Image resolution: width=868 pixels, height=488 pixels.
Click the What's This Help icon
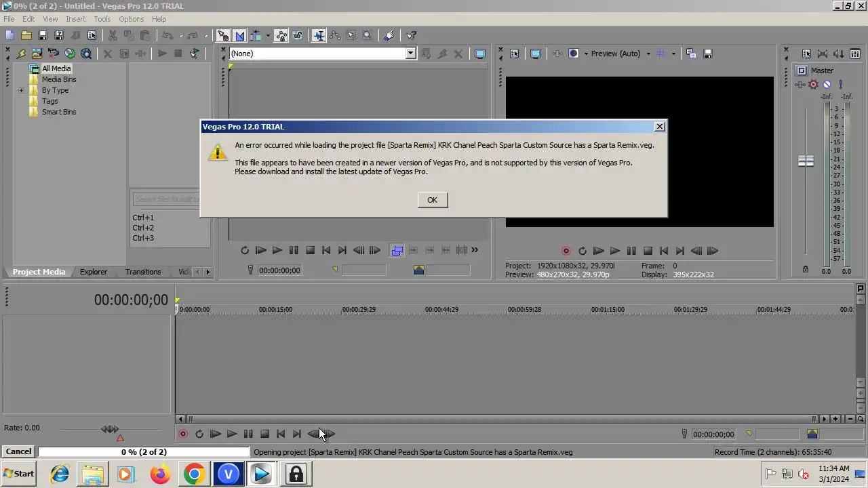point(411,35)
